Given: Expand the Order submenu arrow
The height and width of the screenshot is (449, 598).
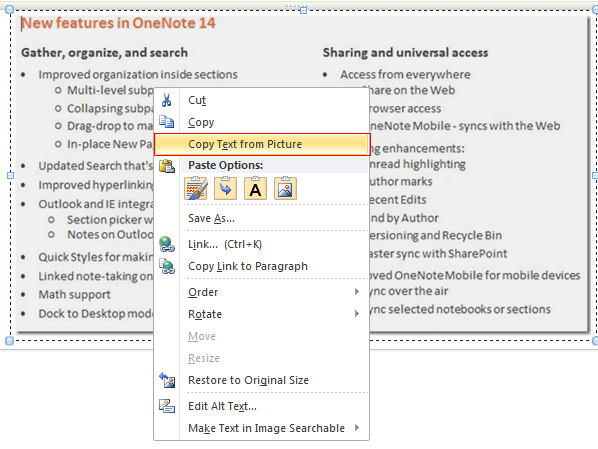Looking at the screenshot, I should [357, 292].
